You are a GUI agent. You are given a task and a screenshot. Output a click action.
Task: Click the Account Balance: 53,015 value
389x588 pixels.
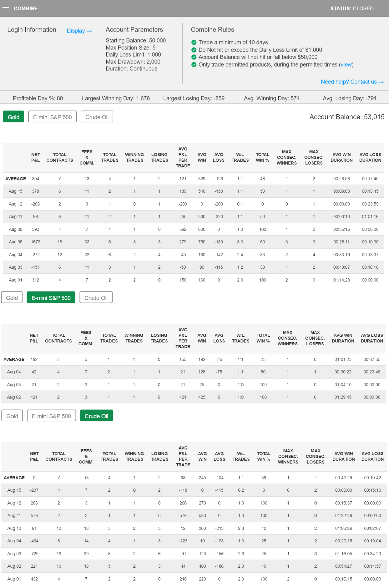347,117
